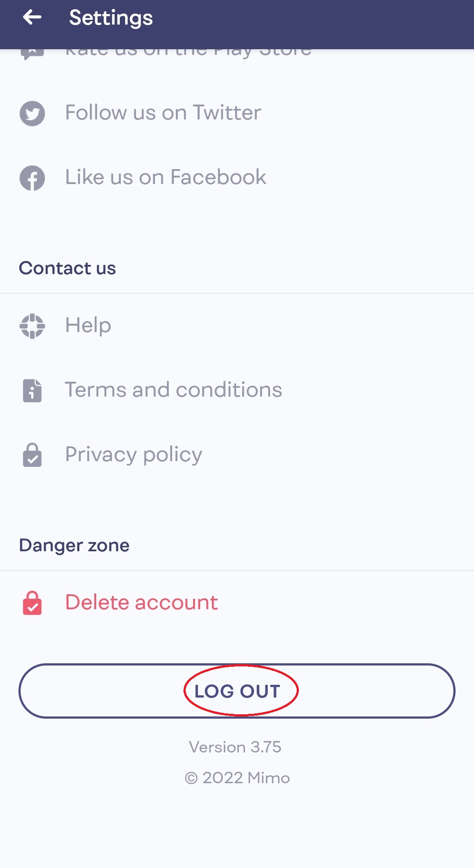474x868 pixels.
Task: Click the Danger zone section header
Action: point(74,545)
